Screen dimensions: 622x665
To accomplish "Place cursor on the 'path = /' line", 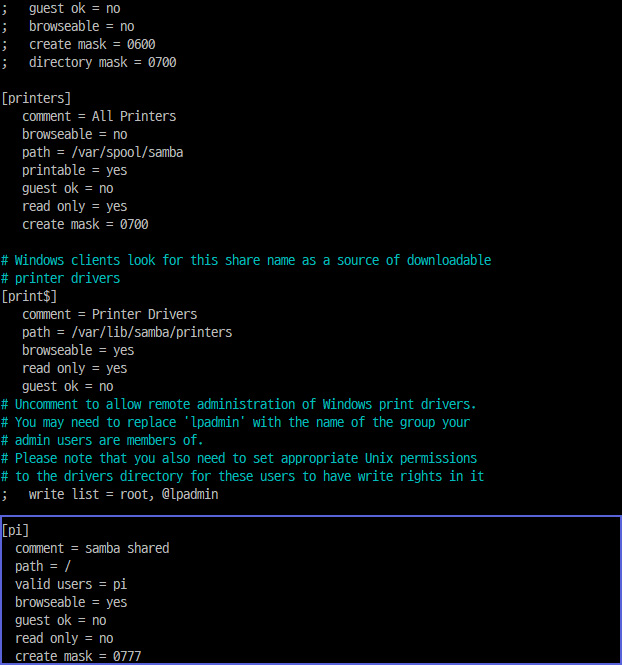I will tap(43, 567).
